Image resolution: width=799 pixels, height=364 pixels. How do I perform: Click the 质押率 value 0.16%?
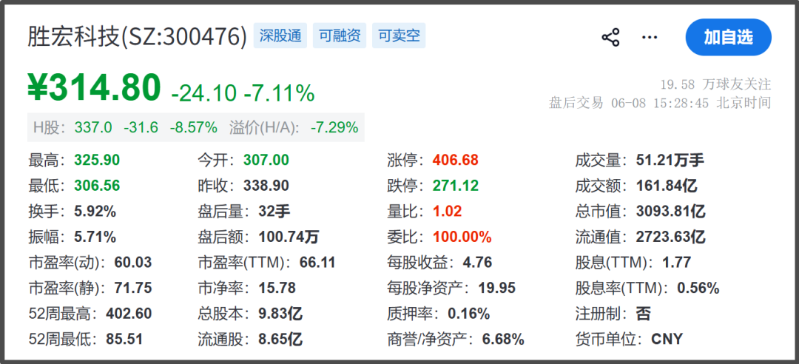tap(468, 314)
